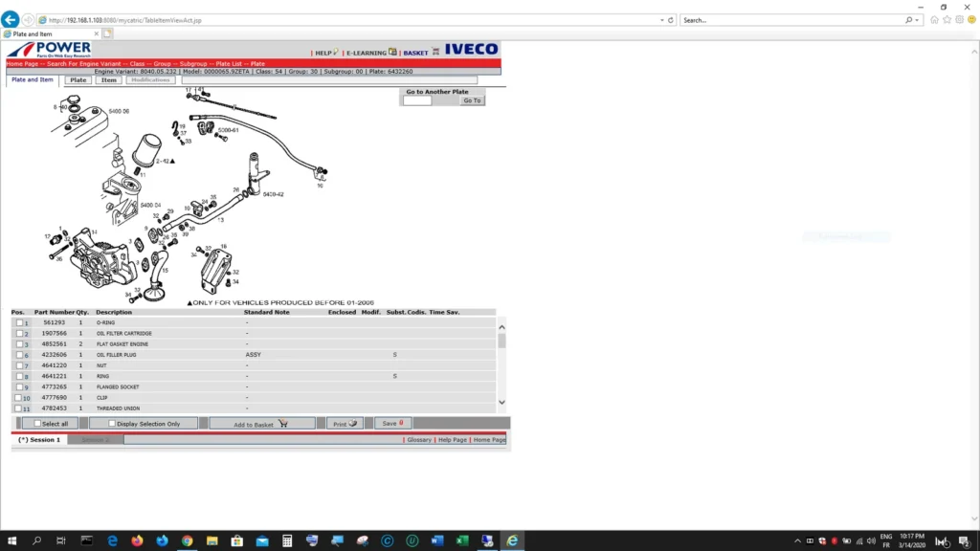The height and width of the screenshot is (551, 980).
Task: Click the Go to Another Plate input field
Action: tap(418, 99)
